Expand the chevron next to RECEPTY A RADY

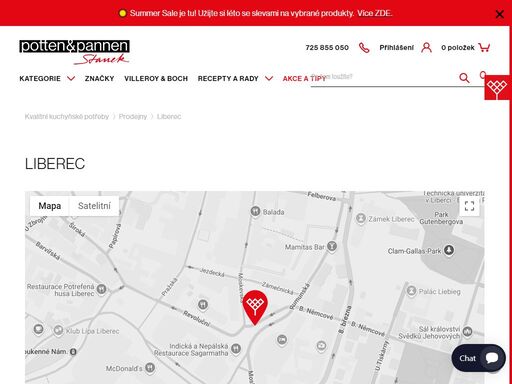[x=269, y=79]
